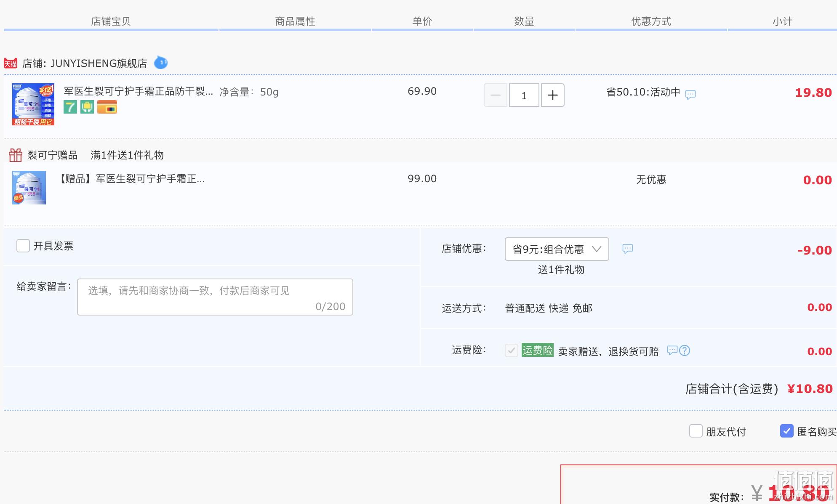Click the 满1件送1件礼物 promotion text
The width and height of the screenshot is (837, 504).
tap(127, 155)
